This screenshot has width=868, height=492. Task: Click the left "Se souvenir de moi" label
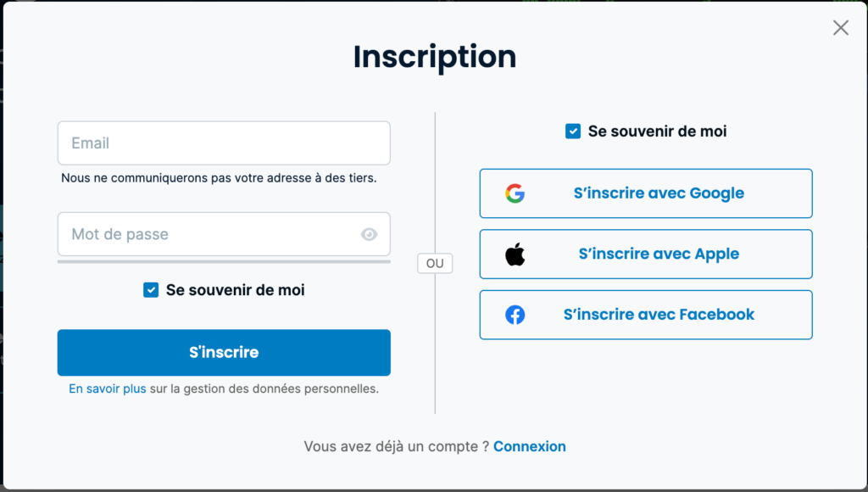(235, 290)
